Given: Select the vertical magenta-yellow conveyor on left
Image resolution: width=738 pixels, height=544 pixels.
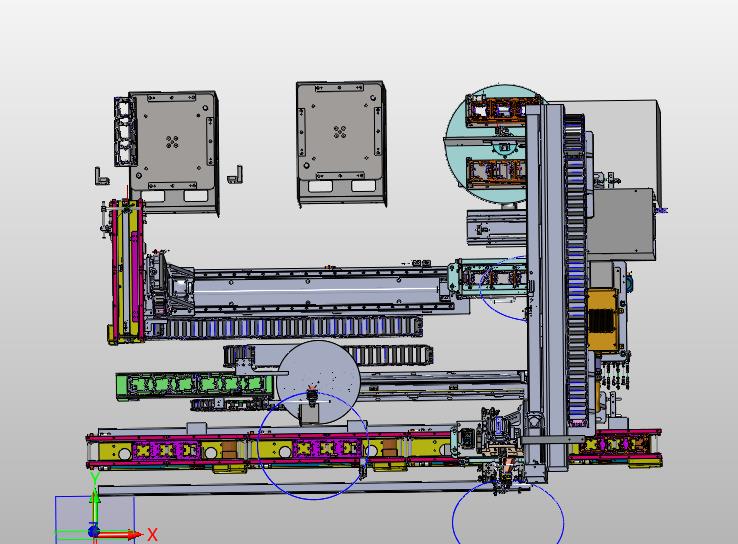Looking at the screenshot, I should coord(127,271).
